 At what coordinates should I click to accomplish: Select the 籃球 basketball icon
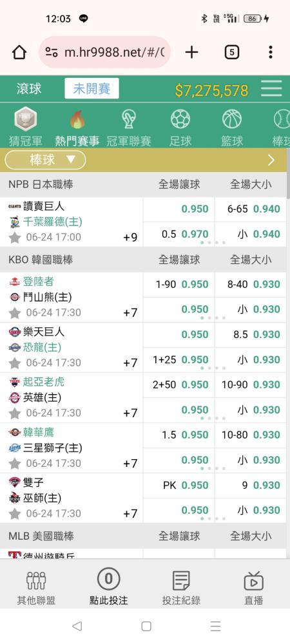(232, 120)
